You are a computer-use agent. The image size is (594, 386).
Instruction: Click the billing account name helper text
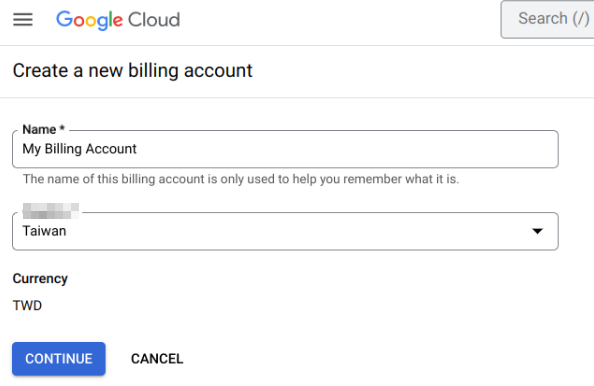[x=241, y=179]
